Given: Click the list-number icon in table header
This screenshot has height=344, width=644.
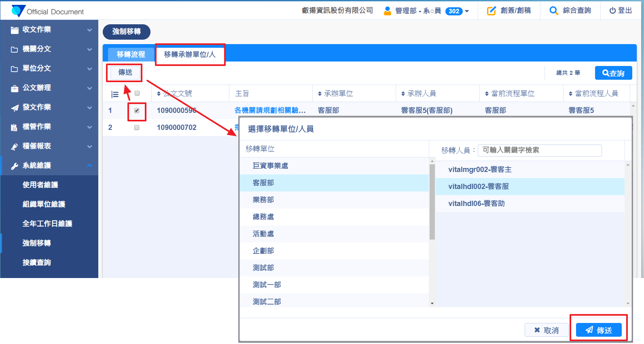Looking at the screenshot, I should [x=115, y=94].
